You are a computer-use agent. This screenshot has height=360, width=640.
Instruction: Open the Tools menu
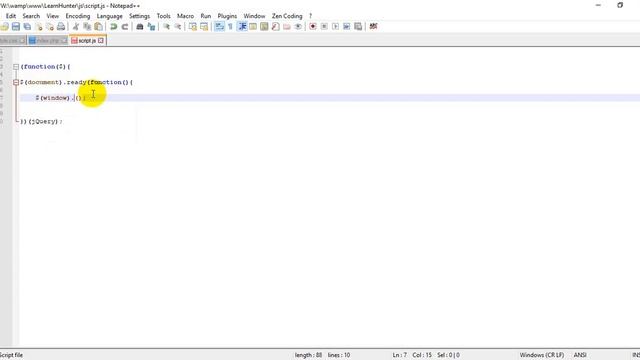pyautogui.click(x=163, y=16)
